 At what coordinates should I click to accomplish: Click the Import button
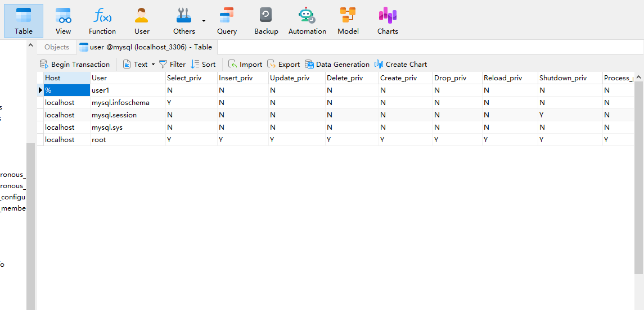[245, 65]
